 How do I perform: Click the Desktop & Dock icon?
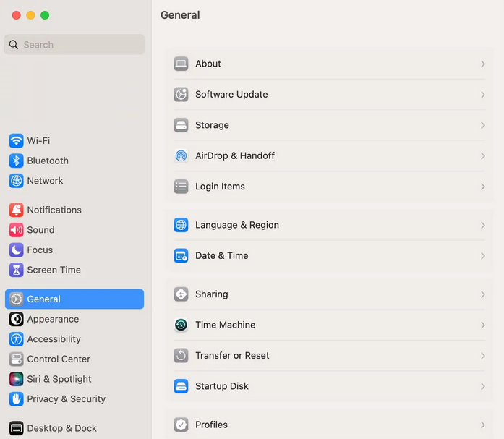click(16, 428)
